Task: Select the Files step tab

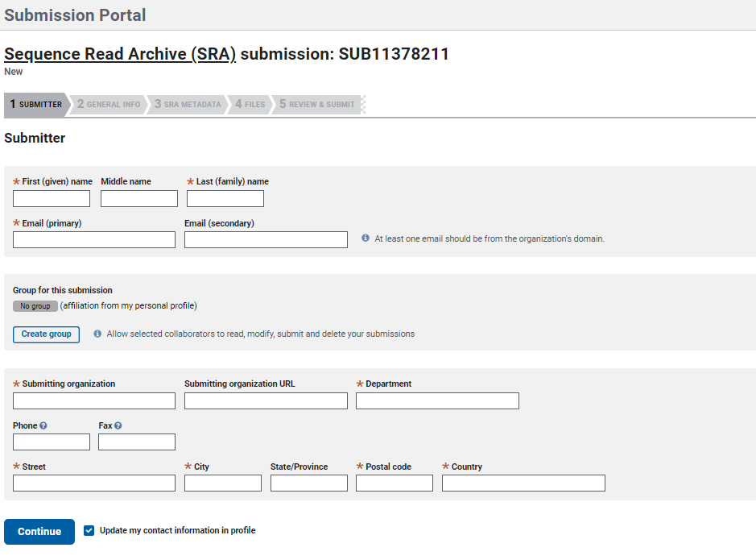Action: (x=250, y=104)
